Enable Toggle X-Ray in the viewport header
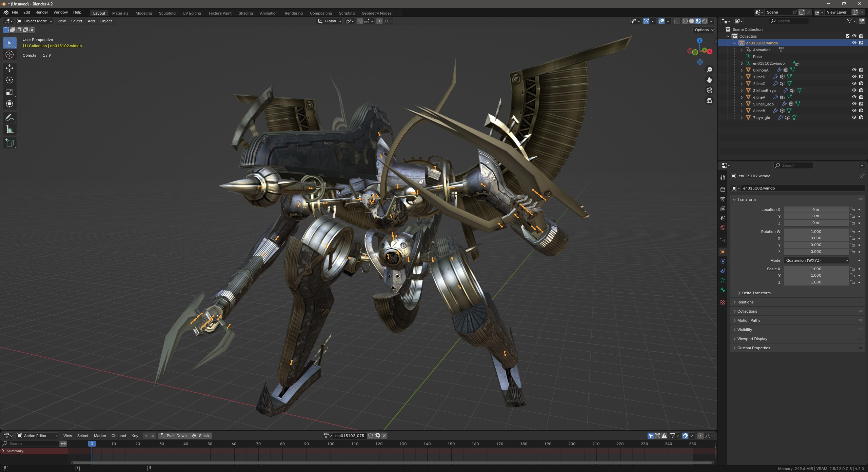The height and width of the screenshot is (472, 868). [677, 21]
